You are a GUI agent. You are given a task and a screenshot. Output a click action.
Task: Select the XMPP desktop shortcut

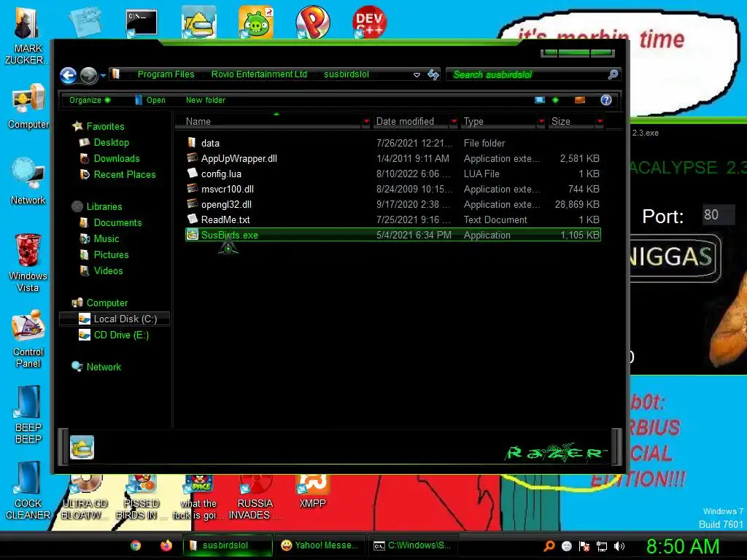pyautogui.click(x=312, y=491)
